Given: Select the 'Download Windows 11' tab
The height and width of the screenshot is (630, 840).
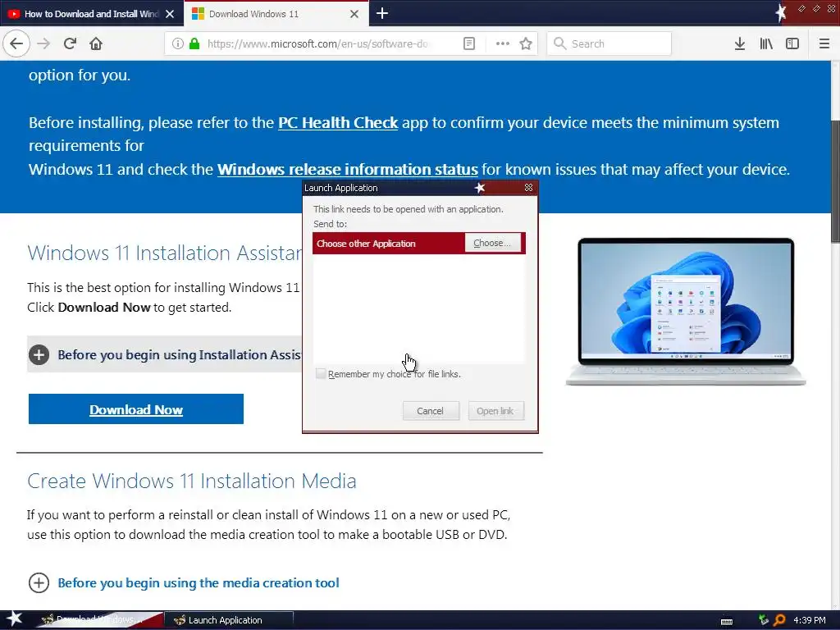Looking at the screenshot, I should pos(276,13).
